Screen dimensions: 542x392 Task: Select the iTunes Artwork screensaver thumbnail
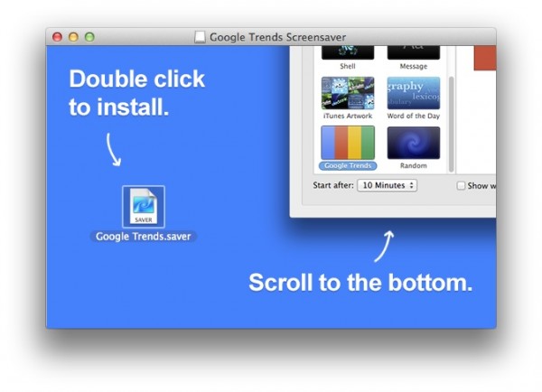348,93
